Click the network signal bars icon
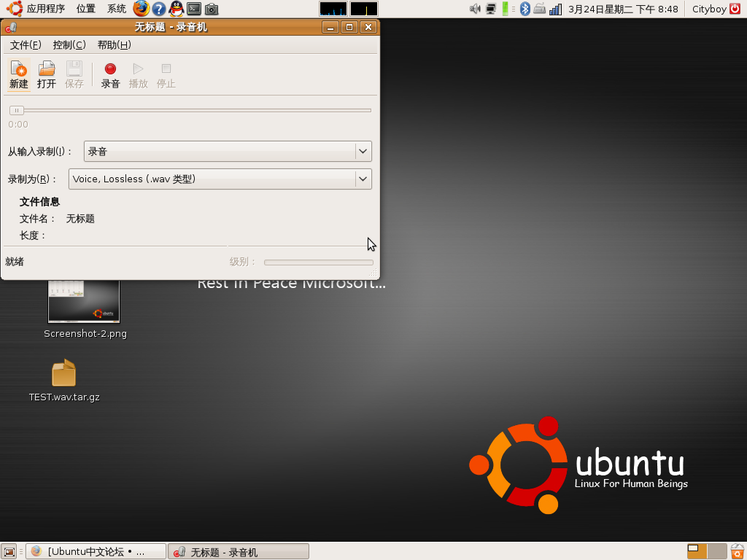747x560 pixels. 555,9
